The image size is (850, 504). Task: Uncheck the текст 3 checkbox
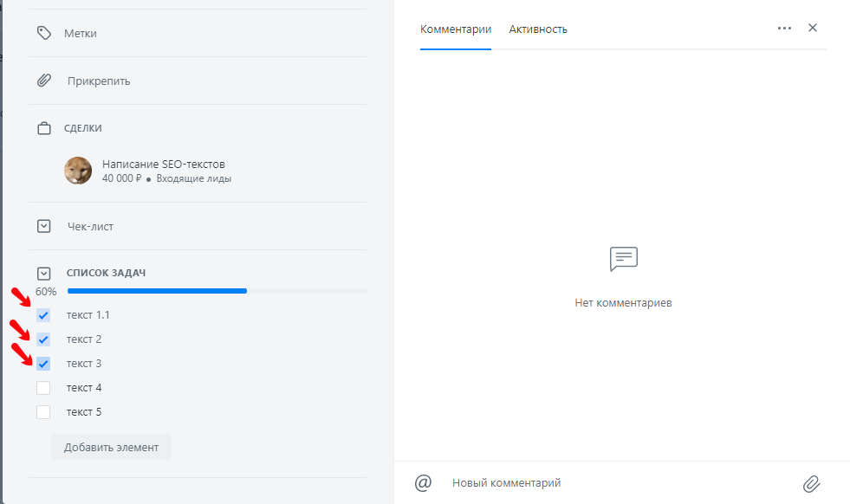(x=43, y=364)
